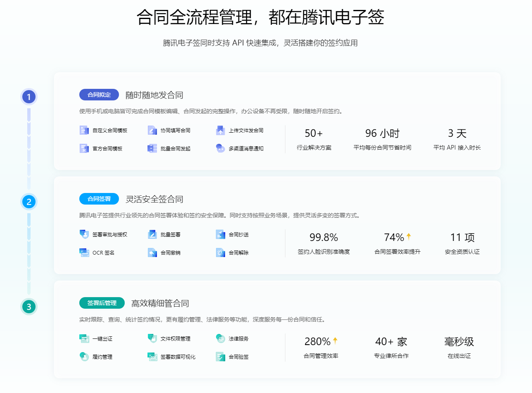This screenshot has height=393, width=532.
Task: Open 合同验签 link text
Action: tap(239, 357)
